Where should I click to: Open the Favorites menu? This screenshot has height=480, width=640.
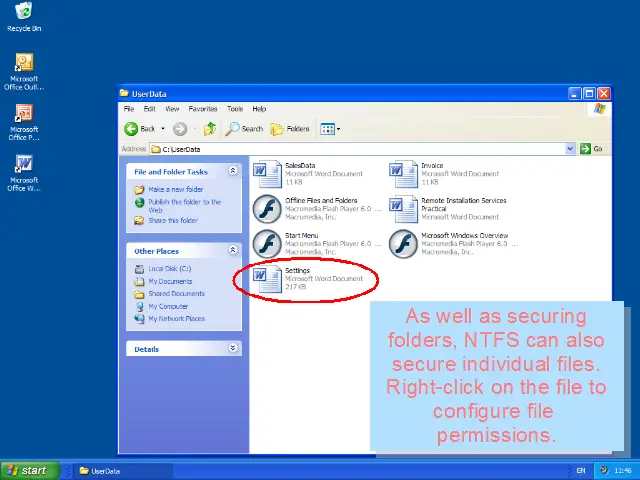tap(203, 109)
